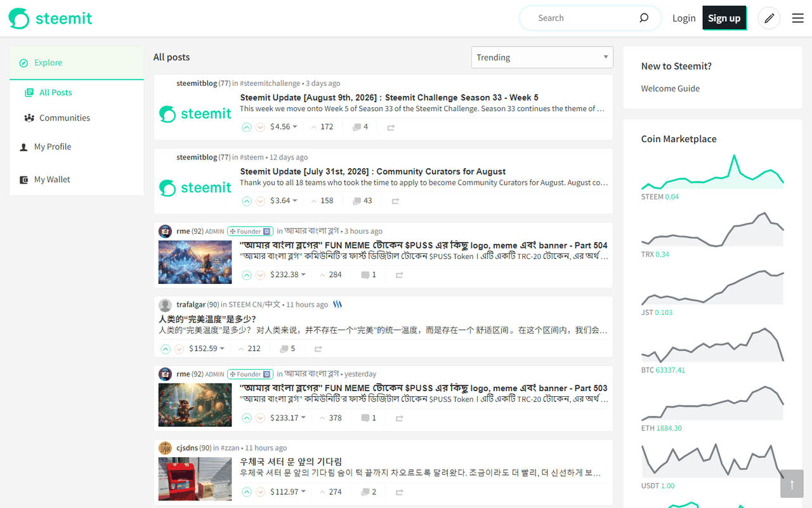Downvote the trafalgar post
This screenshot has width=812, height=508.
[179, 349]
